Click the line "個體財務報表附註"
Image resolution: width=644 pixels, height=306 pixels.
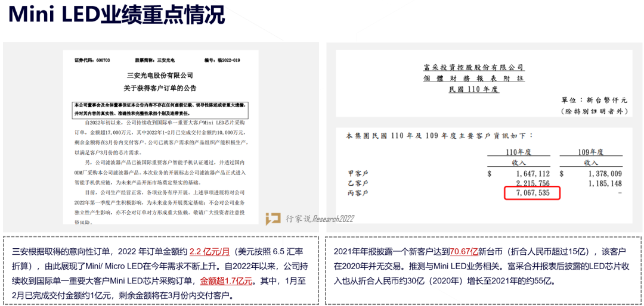(x=473, y=79)
